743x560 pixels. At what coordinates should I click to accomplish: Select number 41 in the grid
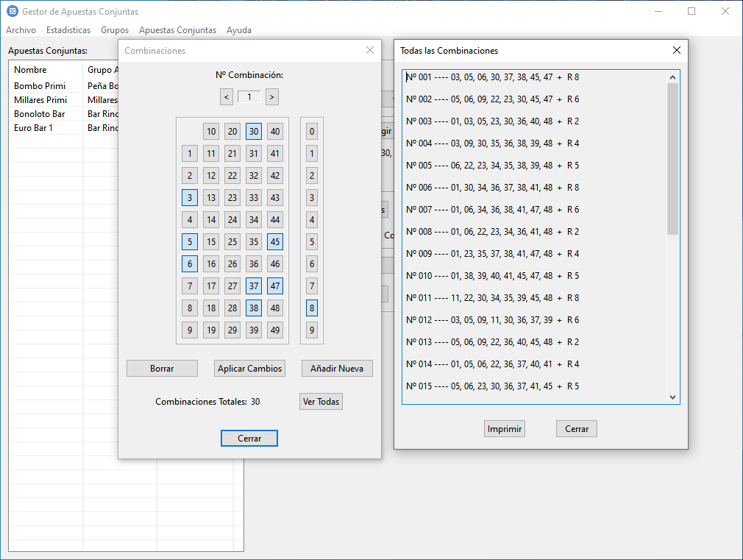(x=275, y=154)
